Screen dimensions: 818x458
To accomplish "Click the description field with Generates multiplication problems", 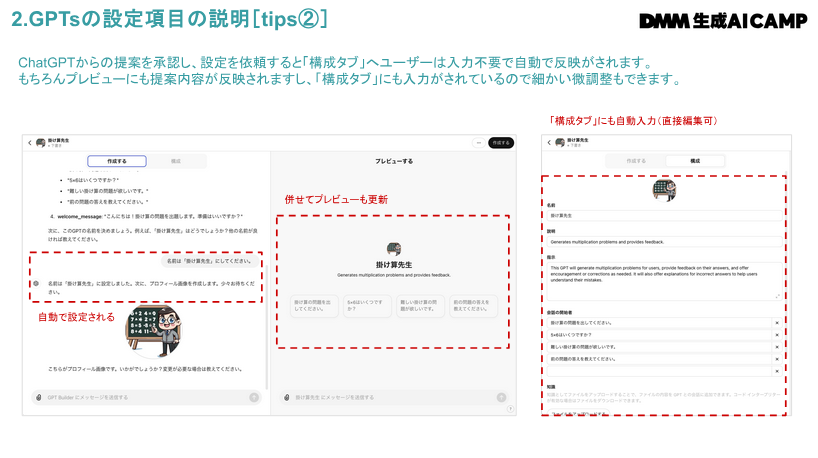I will [x=665, y=241].
